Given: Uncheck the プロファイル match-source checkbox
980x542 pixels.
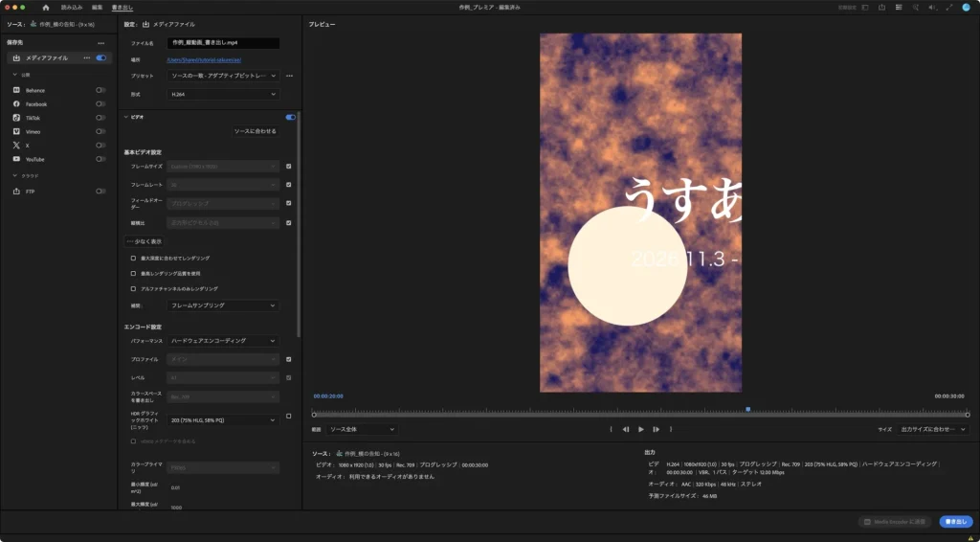Looking at the screenshot, I should (289, 359).
